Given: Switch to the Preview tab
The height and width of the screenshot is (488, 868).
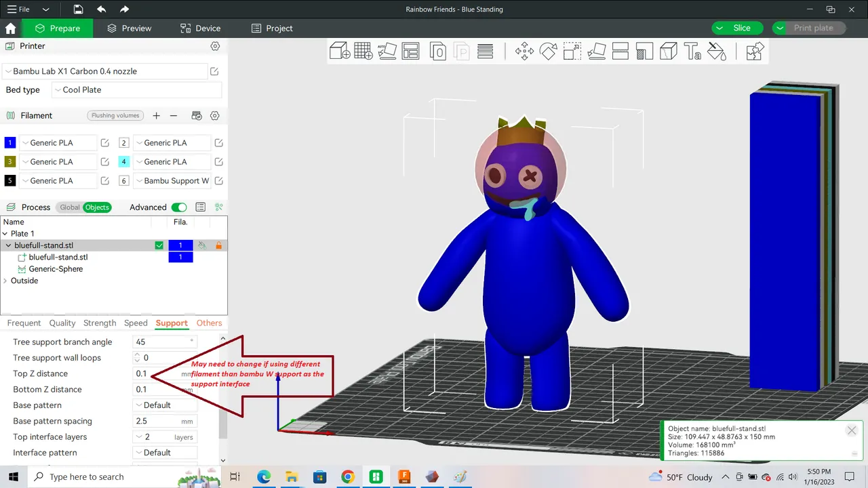Looking at the screenshot, I should point(129,28).
